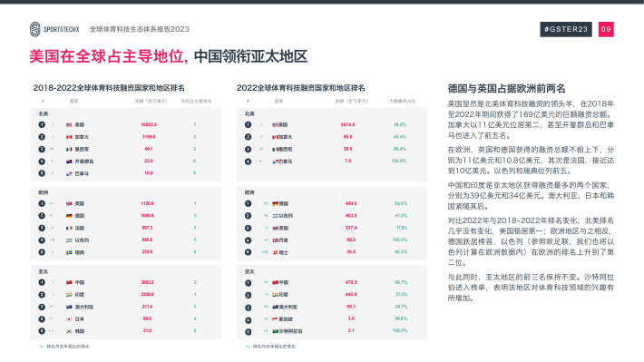Click the Denmark flag icon
This screenshot has height=362, width=644.
coord(275,240)
